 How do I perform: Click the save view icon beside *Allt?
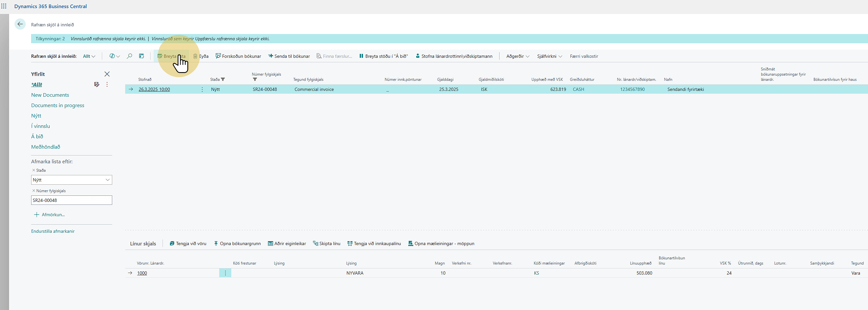click(x=97, y=84)
